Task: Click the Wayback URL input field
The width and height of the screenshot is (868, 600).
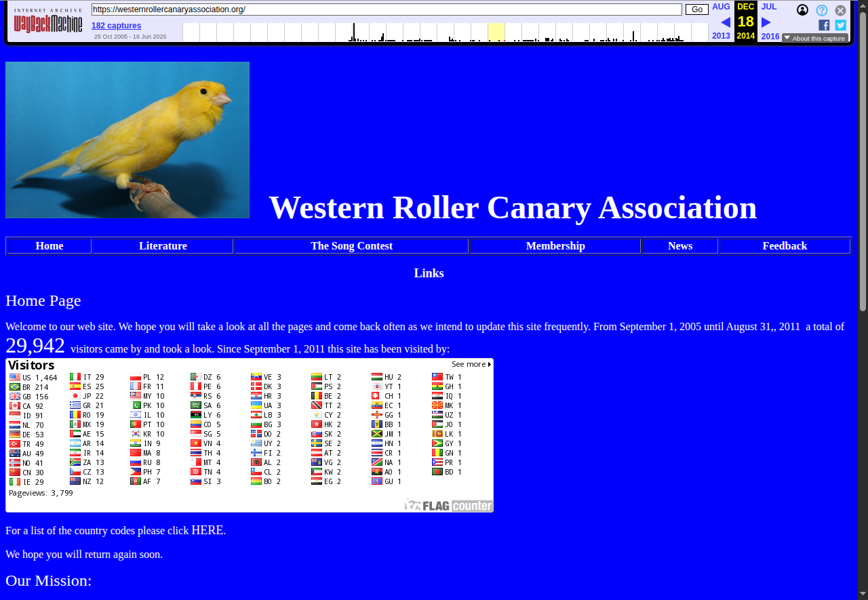Action: click(x=387, y=9)
